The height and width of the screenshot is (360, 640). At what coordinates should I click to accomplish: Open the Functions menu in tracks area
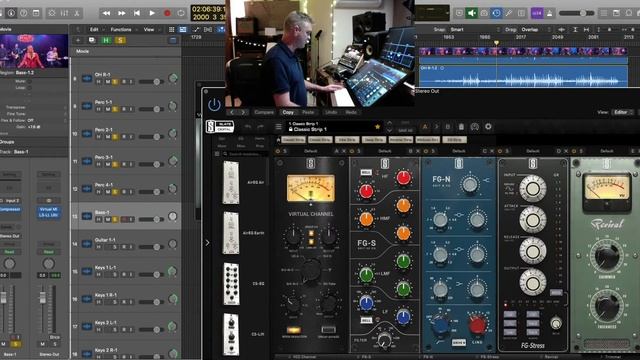tap(121, 29)
